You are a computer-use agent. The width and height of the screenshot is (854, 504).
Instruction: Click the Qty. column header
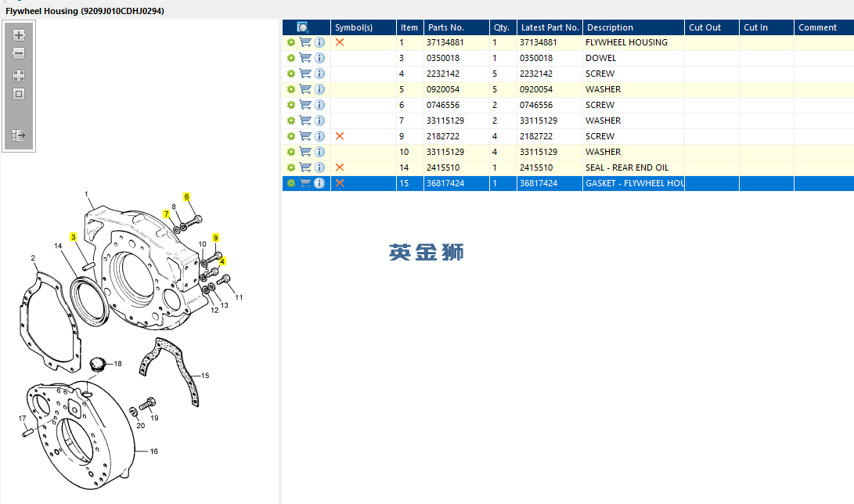tap(503, 27)
